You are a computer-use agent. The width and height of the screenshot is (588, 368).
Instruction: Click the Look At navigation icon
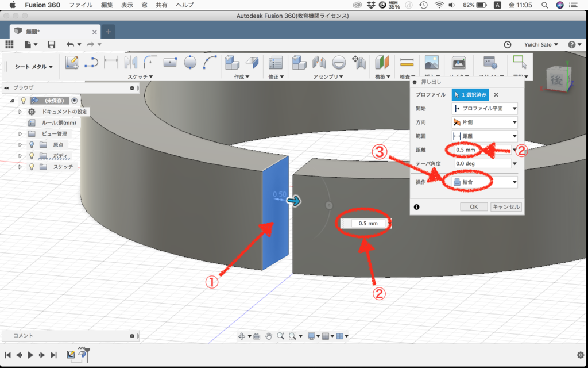257,336
